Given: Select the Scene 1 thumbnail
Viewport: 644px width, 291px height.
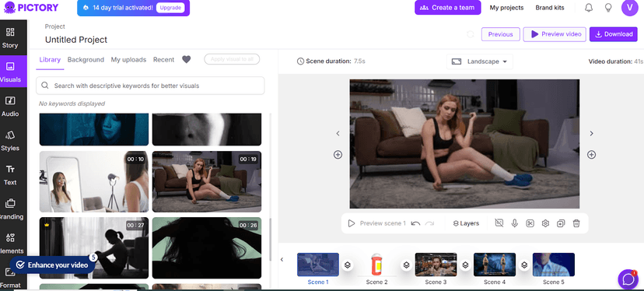Looking at the screenshot, I should [x=318, y=265].
